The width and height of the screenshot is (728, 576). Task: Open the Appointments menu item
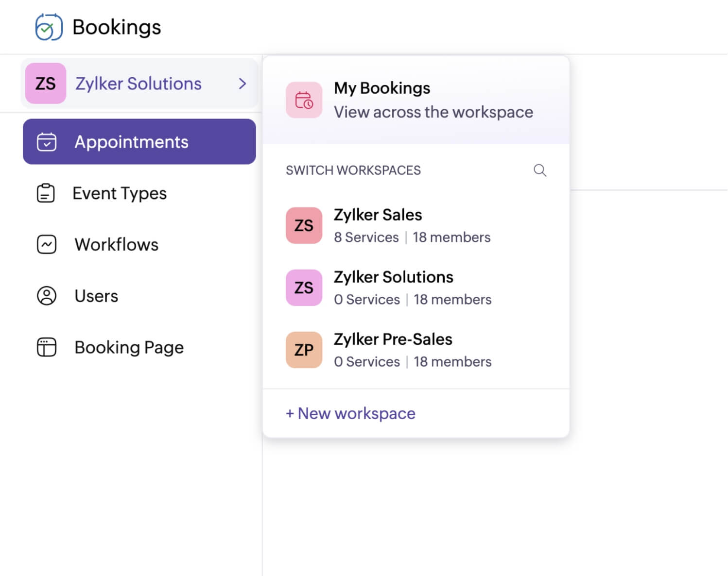(x=131, y=142)
